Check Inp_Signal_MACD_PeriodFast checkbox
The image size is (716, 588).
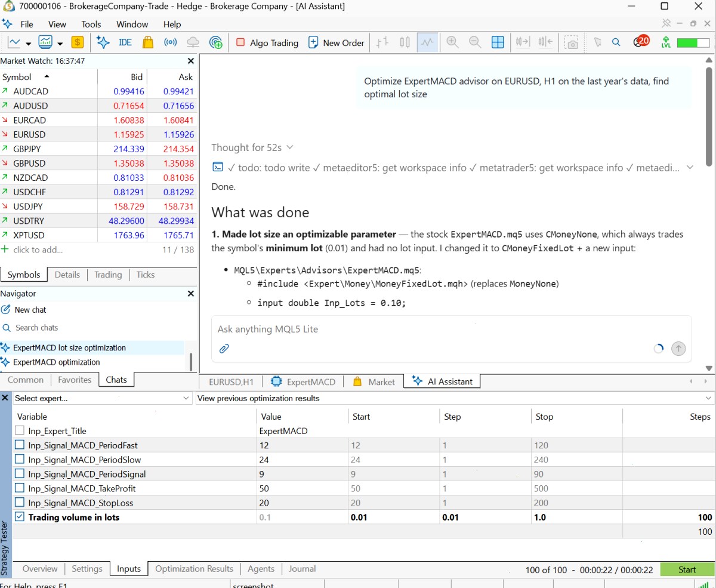[x=20, y=445]
